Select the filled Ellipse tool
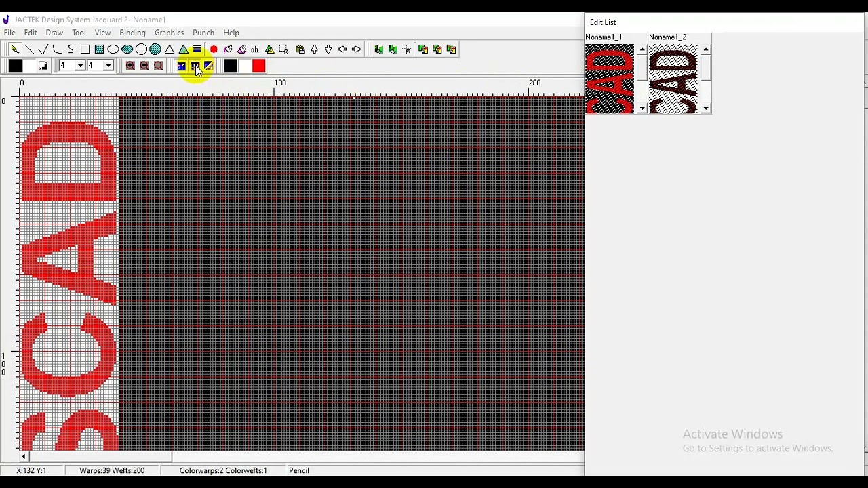Screen dimensions: 868x488 click(x=127, y=49)
